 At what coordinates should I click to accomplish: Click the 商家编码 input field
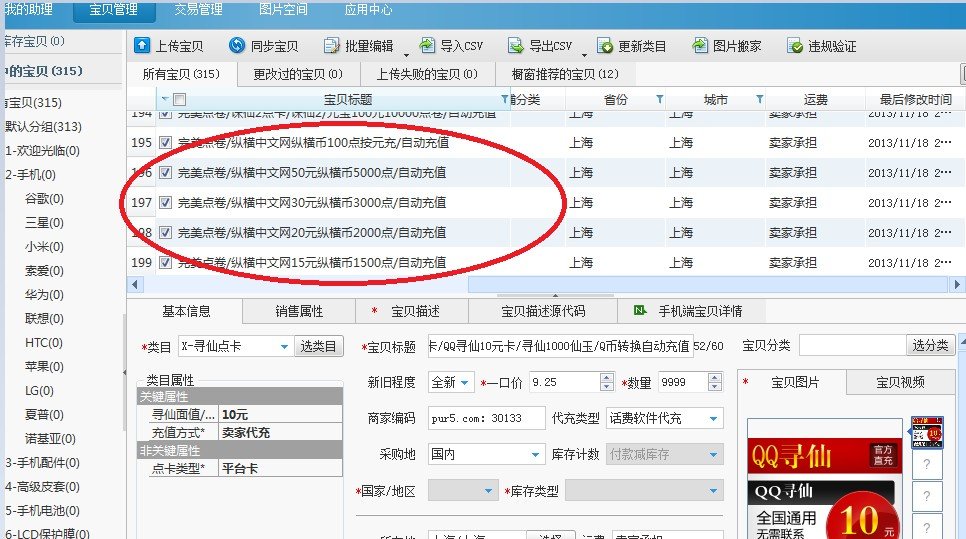pos(486,418)
